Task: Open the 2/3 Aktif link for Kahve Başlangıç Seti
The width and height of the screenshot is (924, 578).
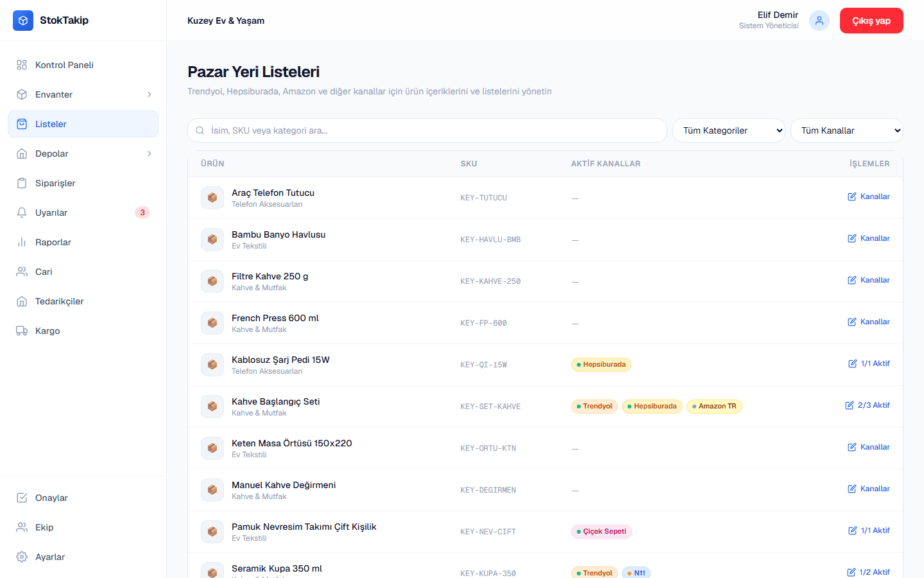Action: tap(868, 405)
